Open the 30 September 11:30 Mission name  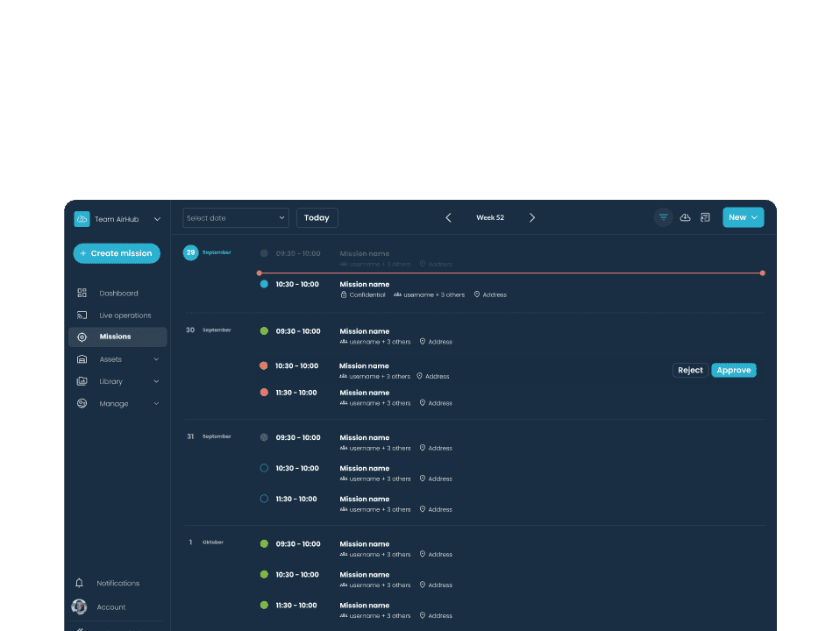[x=364, y=393]
